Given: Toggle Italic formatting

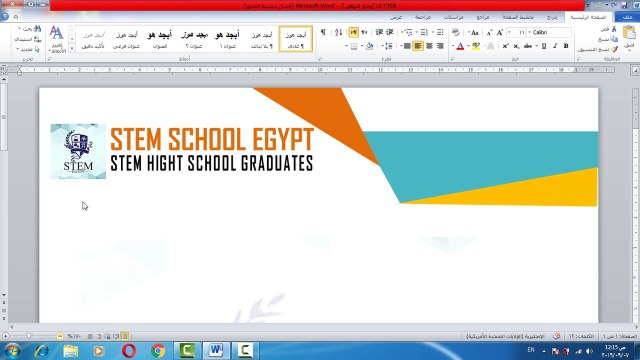Looking at the screenshot, I should click(x=555, y=46).
